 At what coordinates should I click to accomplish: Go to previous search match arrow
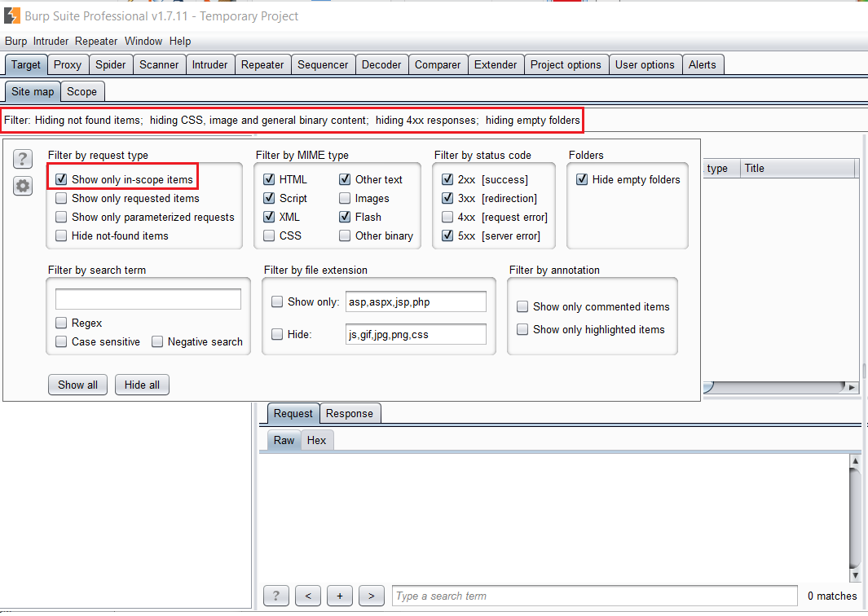pos(307,596)
